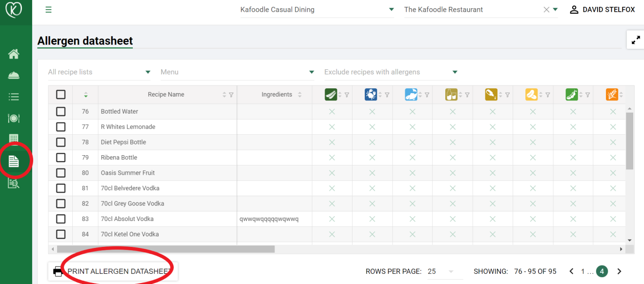
Task: Open the list sidebar icon
Action: click(14, 97)
